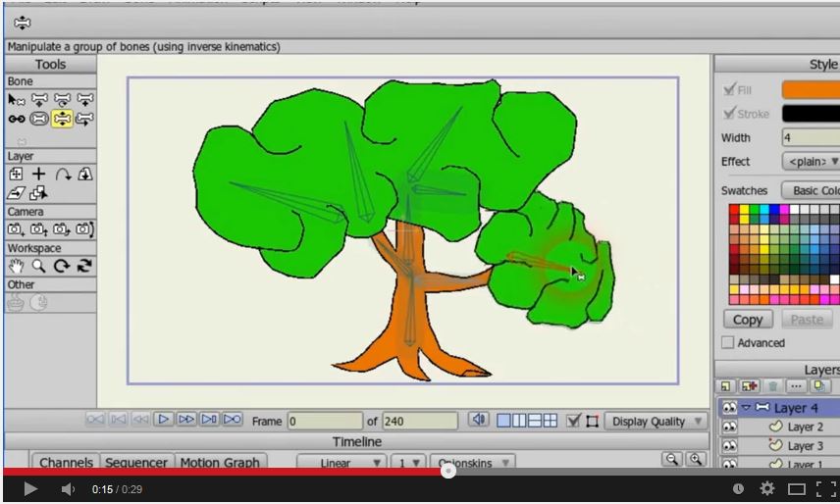The image size is (840, 504).
Task: Select the Set Origin crosshair tool
Action: [x=38, y=174]
